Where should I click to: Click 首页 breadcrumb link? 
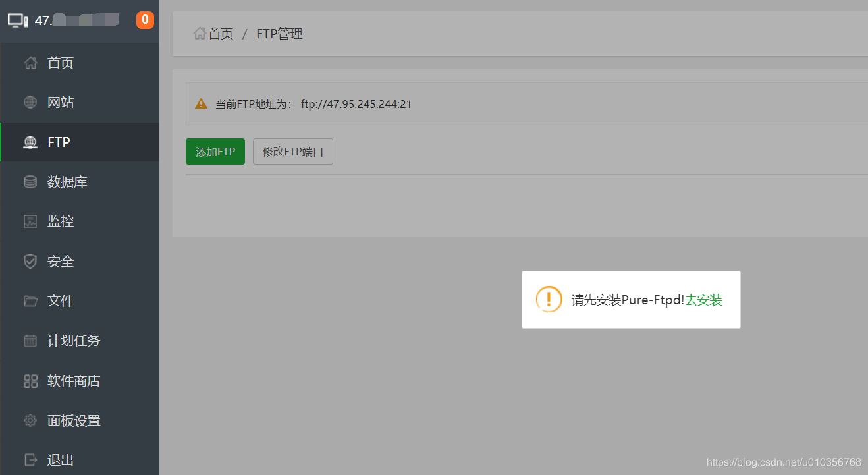[x=221, y=34]
